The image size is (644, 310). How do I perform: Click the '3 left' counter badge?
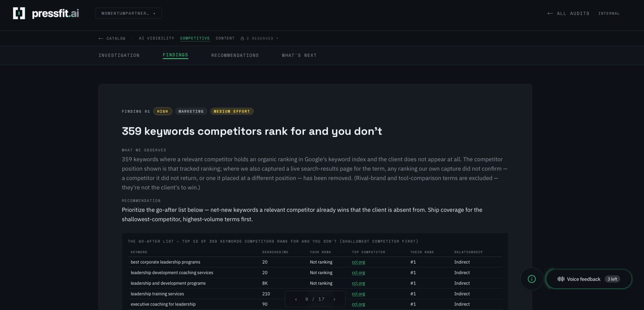click(612, 279)
